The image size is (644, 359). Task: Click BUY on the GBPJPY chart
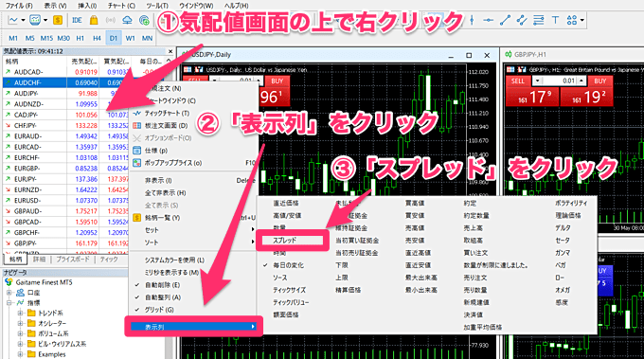point(600,81)
